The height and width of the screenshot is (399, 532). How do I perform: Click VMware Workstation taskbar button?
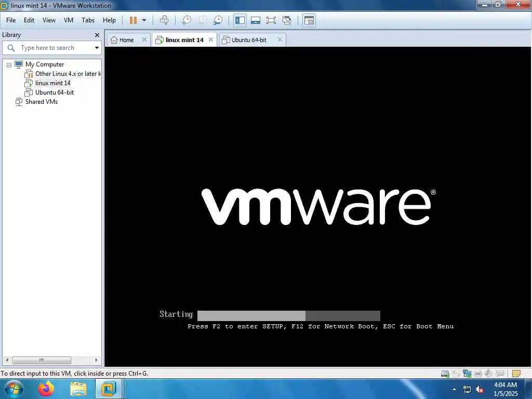(x=108, y=389)
